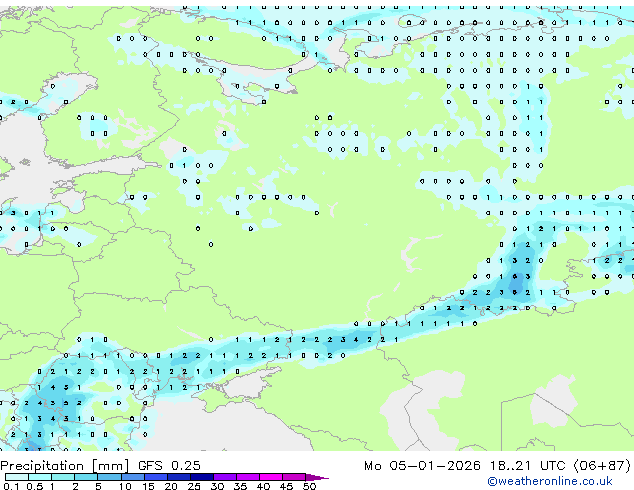Click the 0.1–0.5 mm legend color swatch
This screenshot has width=634, height=490.
(x=17, y=477)
